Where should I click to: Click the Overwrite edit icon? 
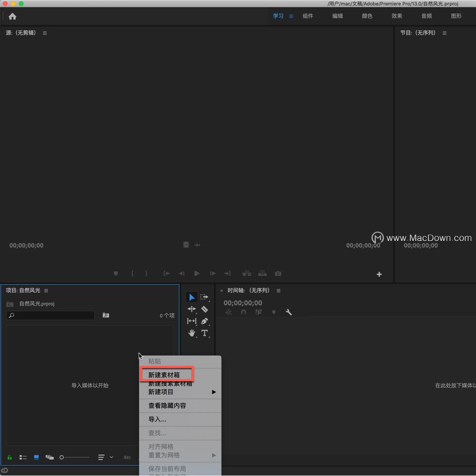click(262, 274)
